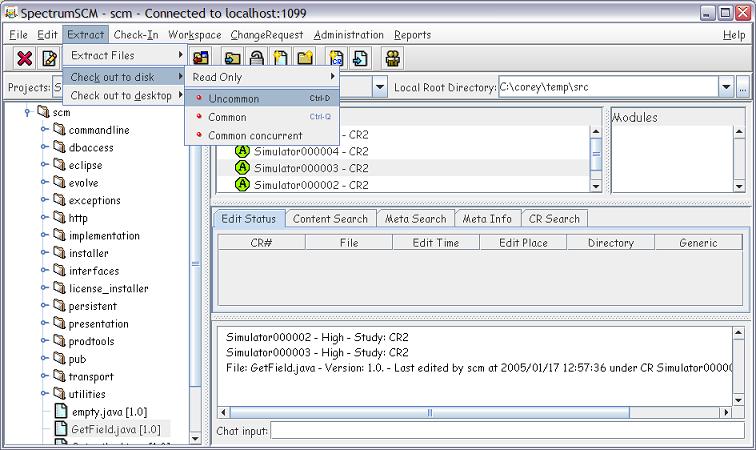Click the file icon of GetField.java
The height and width of the screenshot is (450, 756).
pos(61,428)
